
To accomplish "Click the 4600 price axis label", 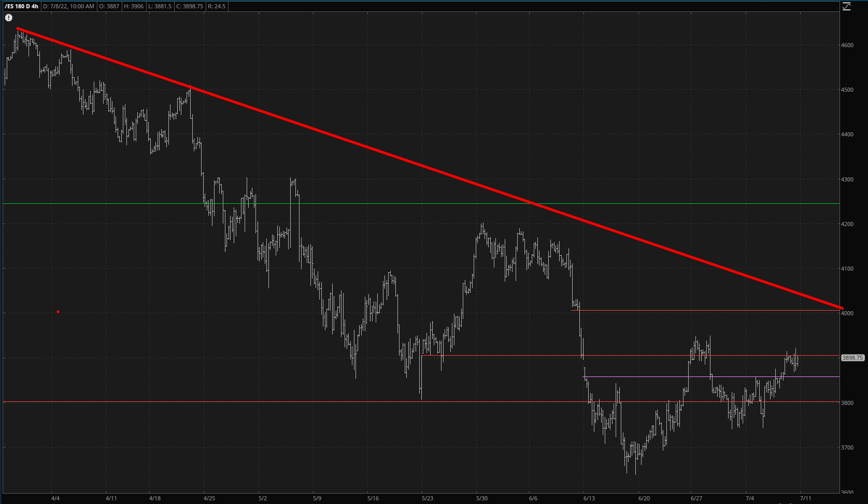I will (847, 45).
